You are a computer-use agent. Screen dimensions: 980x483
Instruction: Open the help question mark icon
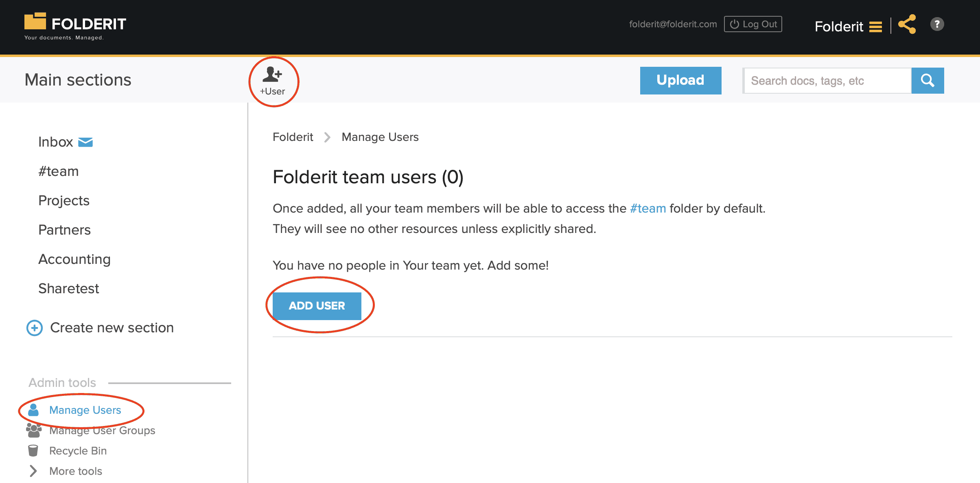(x=937, y=24)
